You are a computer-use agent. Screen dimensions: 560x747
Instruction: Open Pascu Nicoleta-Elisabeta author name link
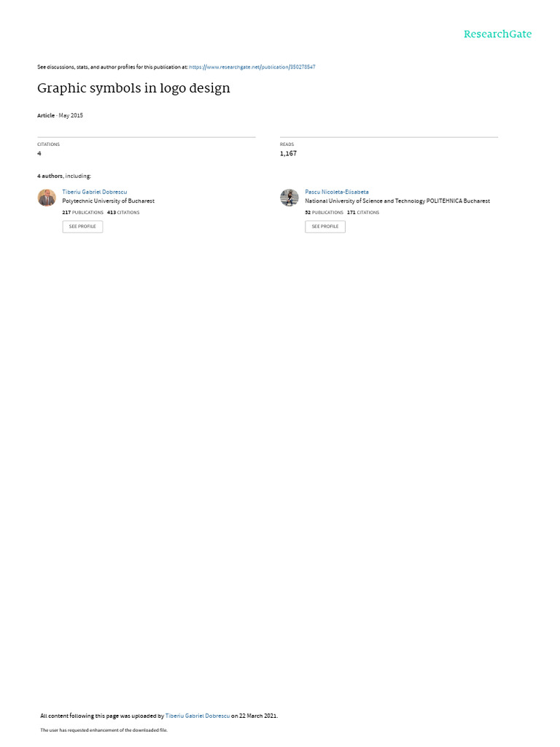pos(337,192)
